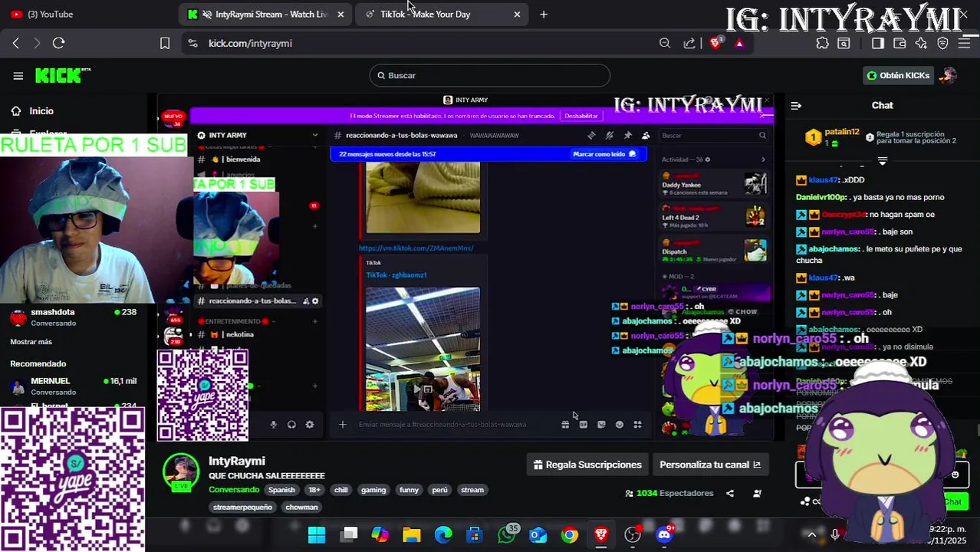Share the stream via share icon

click(730, 493)
